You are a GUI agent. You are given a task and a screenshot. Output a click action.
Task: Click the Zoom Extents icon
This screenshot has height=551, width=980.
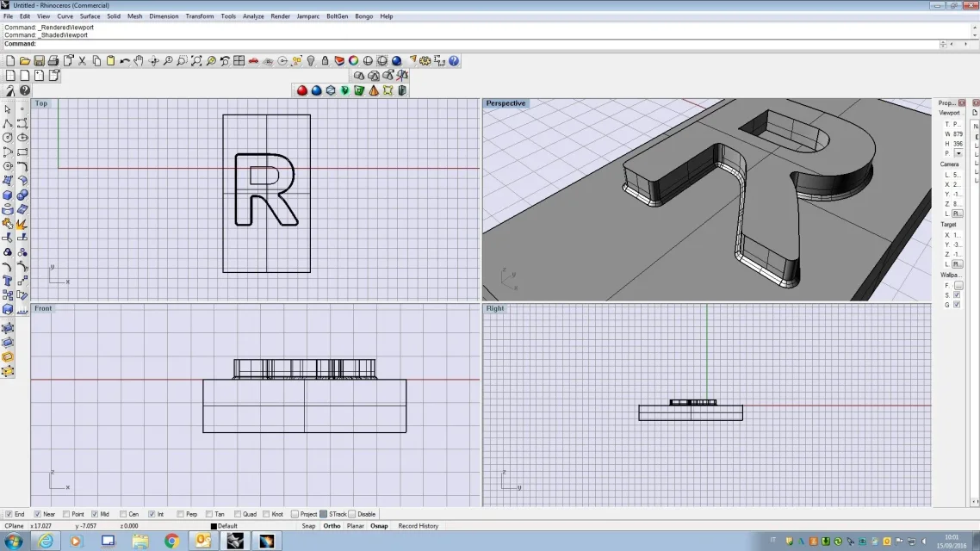pos(196,60)
